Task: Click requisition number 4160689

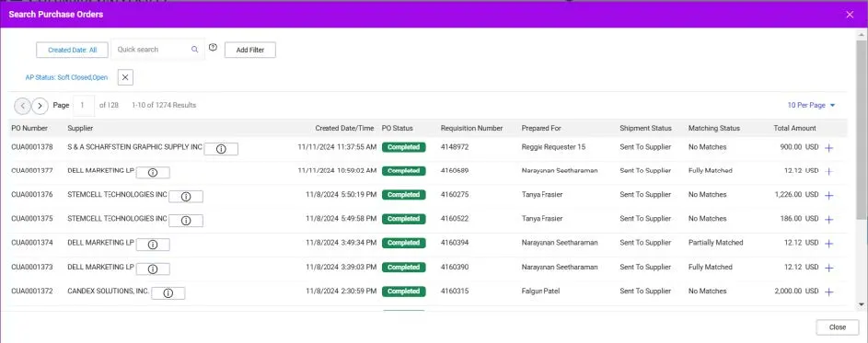Action: pyautogui.click(x=455, y=171)
